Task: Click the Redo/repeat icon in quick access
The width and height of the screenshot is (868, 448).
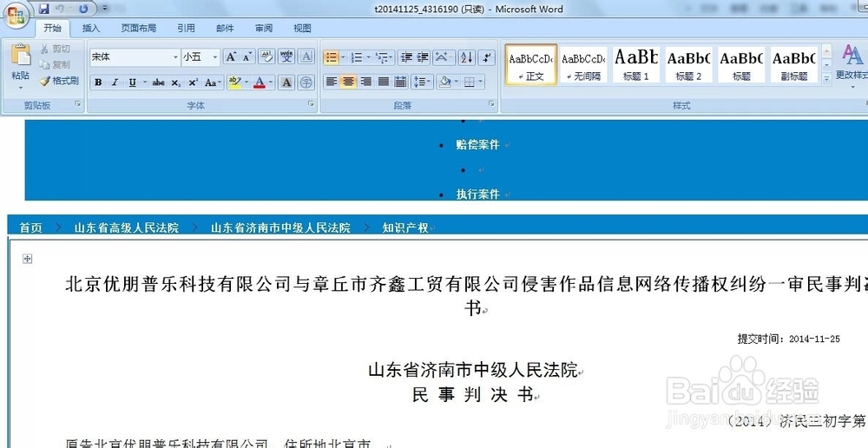Action: (83, 9)
